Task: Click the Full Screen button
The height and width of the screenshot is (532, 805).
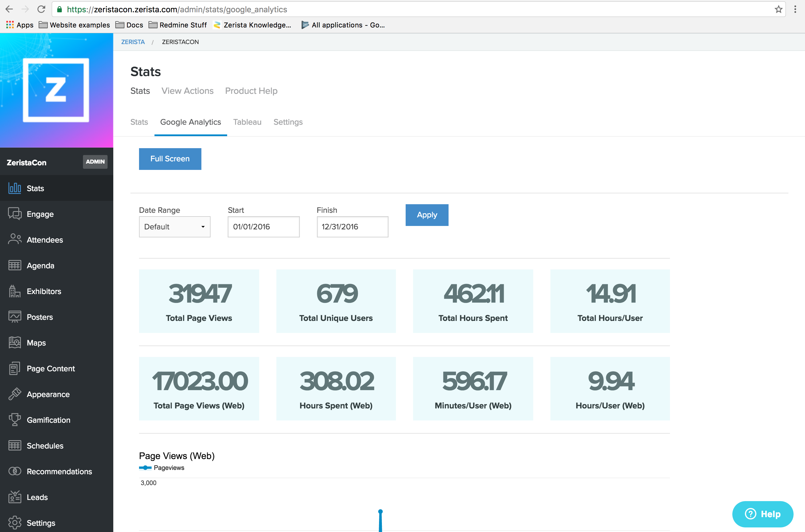Action: coord(170,159)
